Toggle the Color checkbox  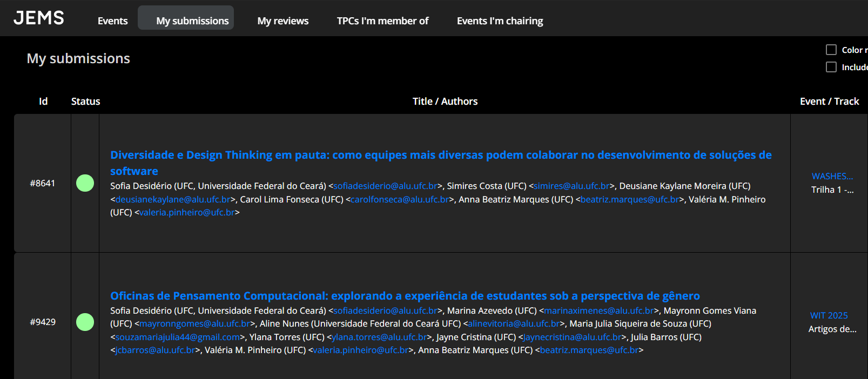831,50
